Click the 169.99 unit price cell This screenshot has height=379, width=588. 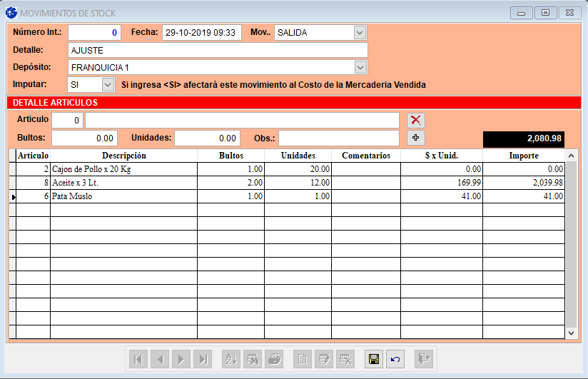[442, 183]
